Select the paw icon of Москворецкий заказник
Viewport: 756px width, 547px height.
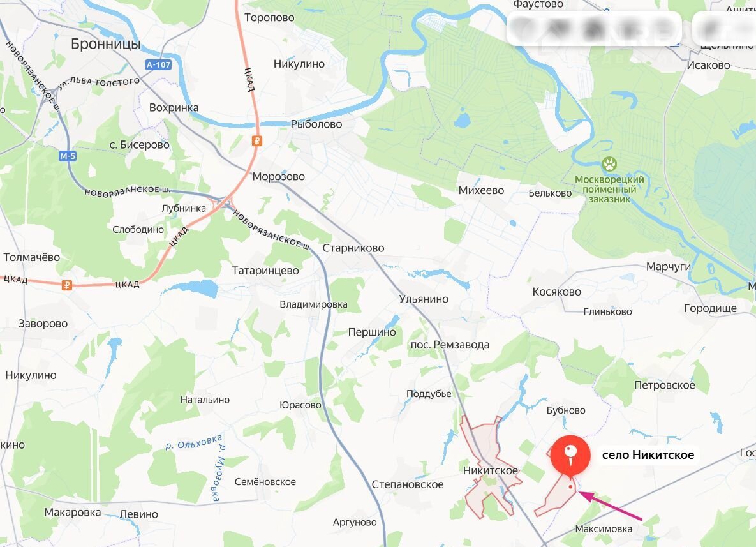[609, 165]
